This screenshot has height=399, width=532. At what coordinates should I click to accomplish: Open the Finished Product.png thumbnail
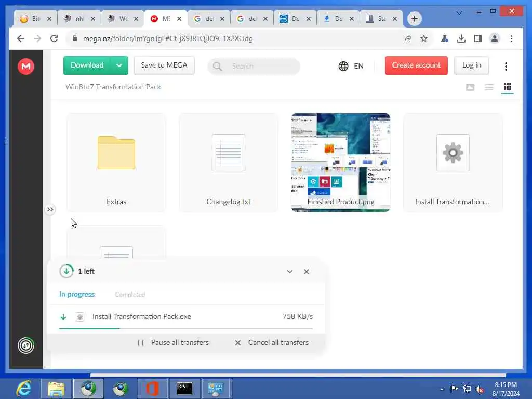(x=341, y=163)
